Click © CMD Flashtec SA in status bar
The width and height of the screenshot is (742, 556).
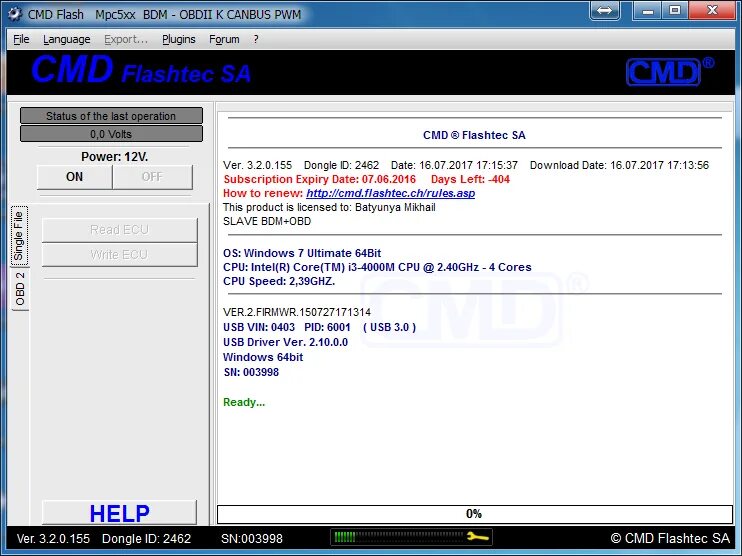[670, 538]
